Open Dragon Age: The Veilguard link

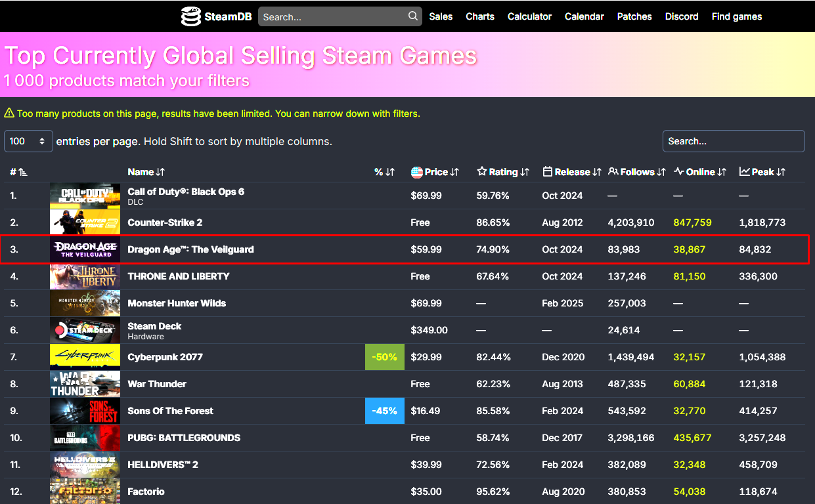tap(190, 249)
